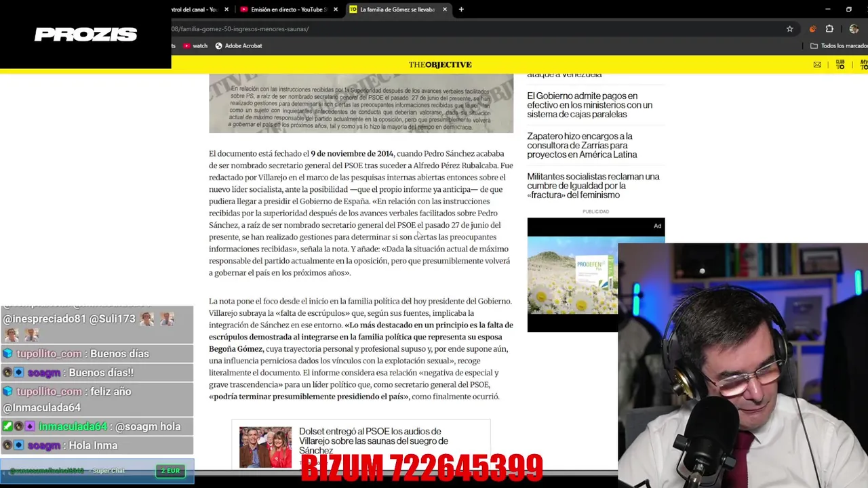The height and width of the screenshot is (488, 868).
Task: Minimize the browser window
Action: 827,9
